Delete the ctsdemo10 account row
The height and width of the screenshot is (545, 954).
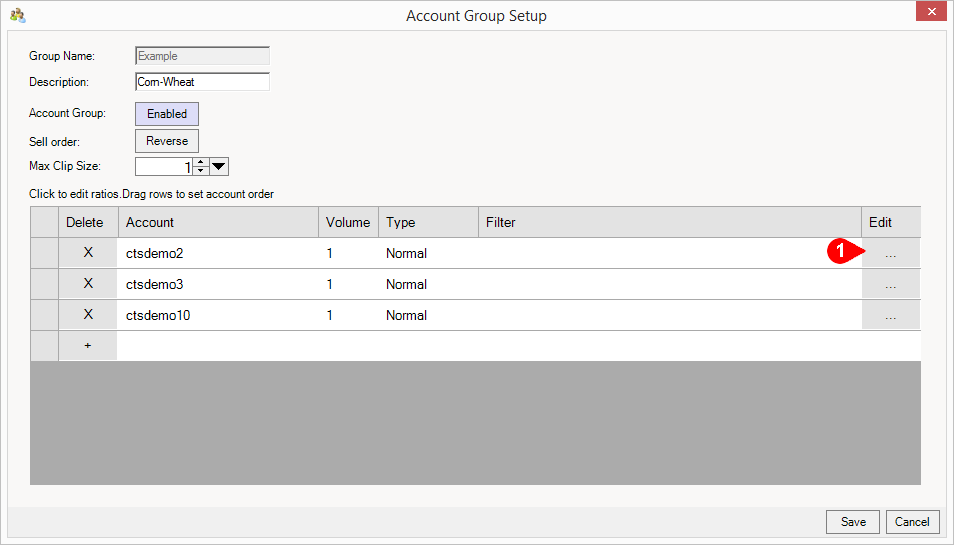coord(88,315)
